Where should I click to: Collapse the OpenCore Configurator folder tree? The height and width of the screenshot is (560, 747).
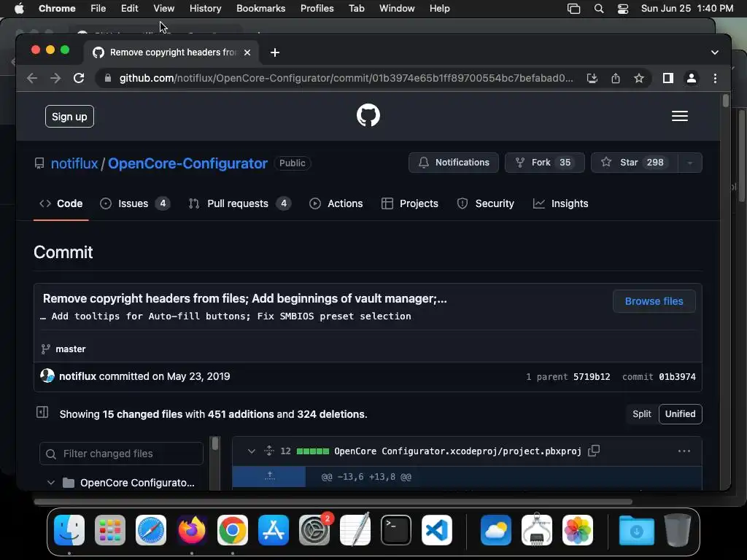[x=51, y=483]
